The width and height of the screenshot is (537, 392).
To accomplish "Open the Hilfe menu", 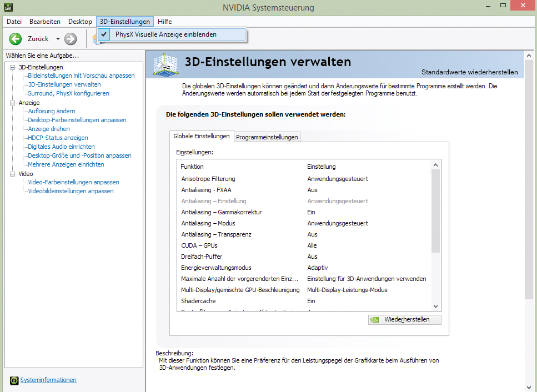I will 164,22.
